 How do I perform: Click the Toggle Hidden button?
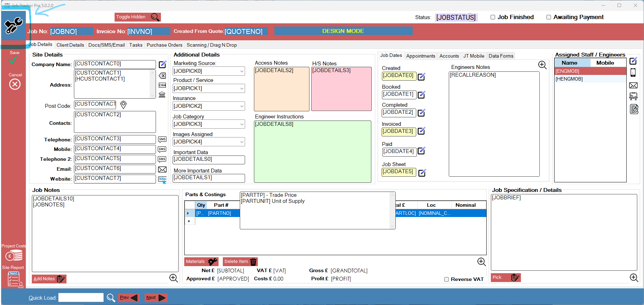138,17
